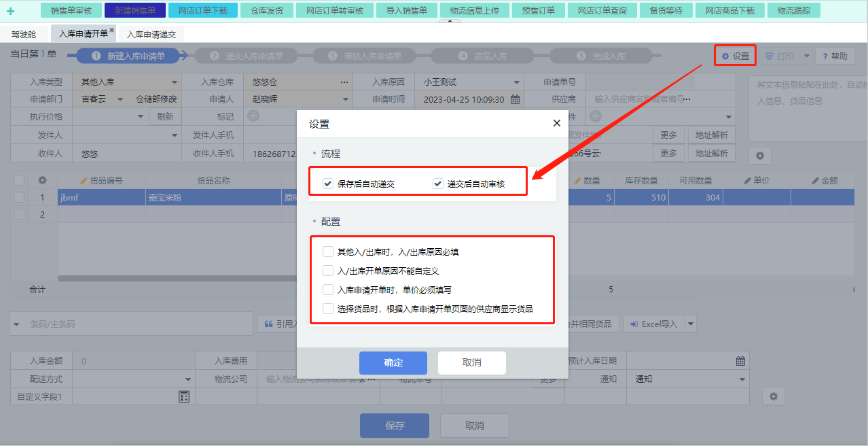
Task: Select step 递交入库申请单 in progress bar
Action: [247, 56]
